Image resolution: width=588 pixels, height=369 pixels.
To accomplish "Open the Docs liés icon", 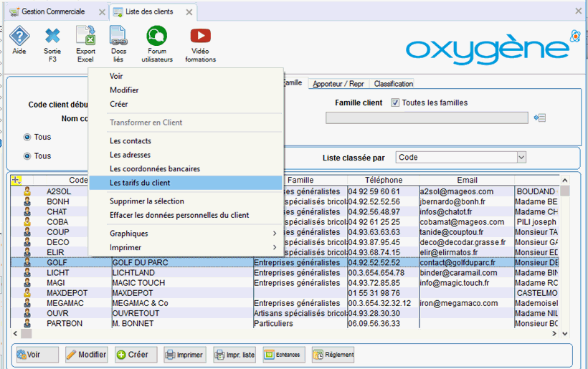I will tap(118, 44).
